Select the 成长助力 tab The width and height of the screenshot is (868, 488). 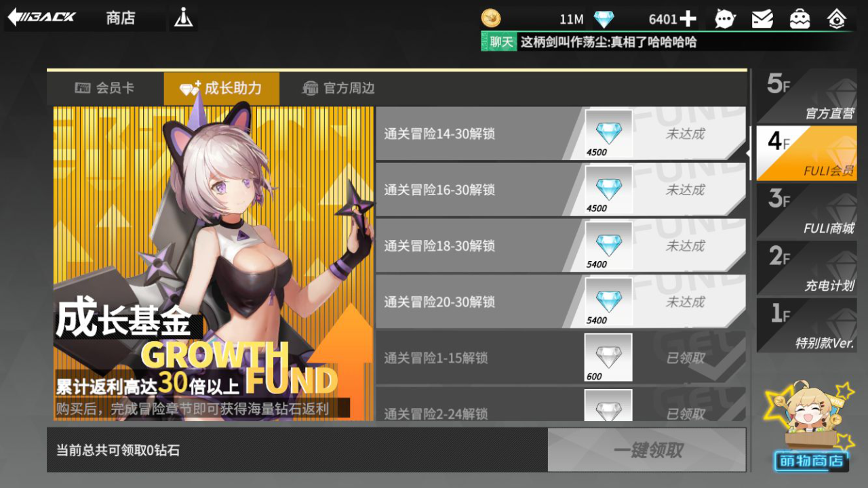pyautogui.click(x=221, y=88)
